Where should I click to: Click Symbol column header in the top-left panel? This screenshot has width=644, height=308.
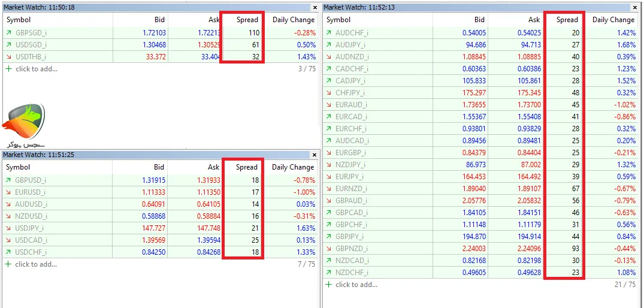tap(19, 20)
